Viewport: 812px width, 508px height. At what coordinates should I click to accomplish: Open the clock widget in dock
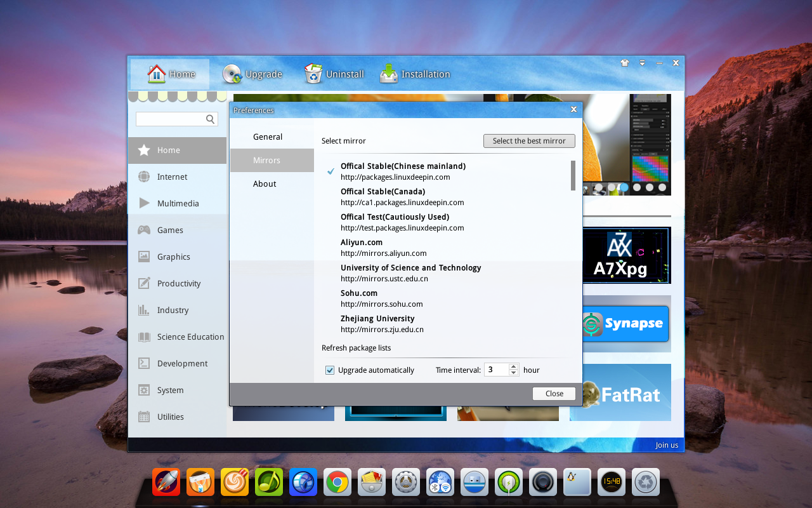pyautogui.click(x=612, y=483)
